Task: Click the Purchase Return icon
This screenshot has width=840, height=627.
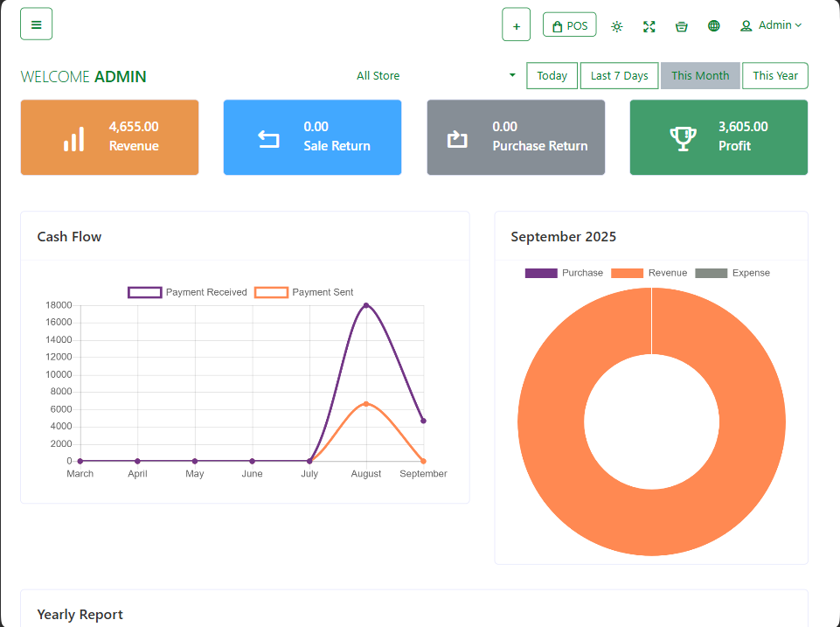Action: click(457, 138)
